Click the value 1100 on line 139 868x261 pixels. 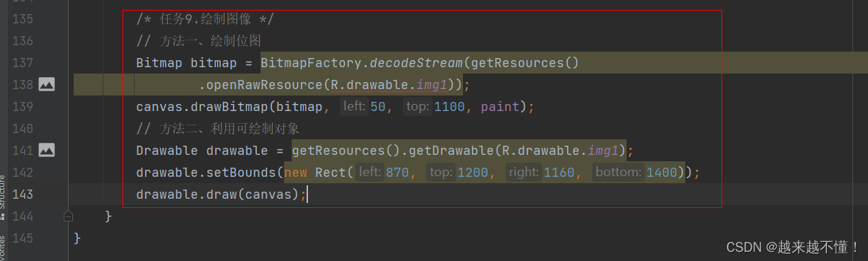point(450,107)
